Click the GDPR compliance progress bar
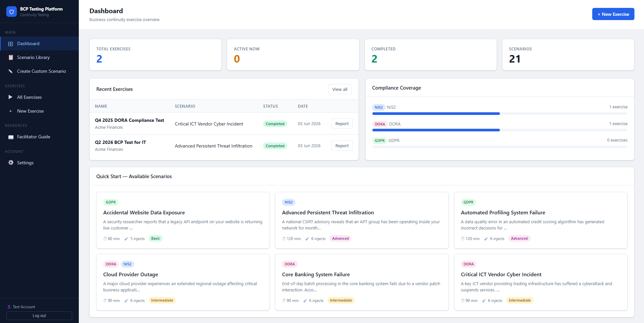The image size is (644, 323). (500, 147)
